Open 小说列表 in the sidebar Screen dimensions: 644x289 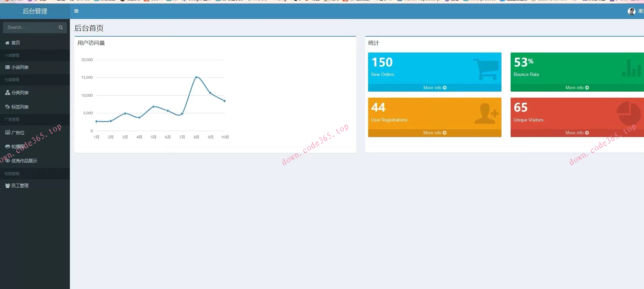pyautogui.click(x=35, y=67)
